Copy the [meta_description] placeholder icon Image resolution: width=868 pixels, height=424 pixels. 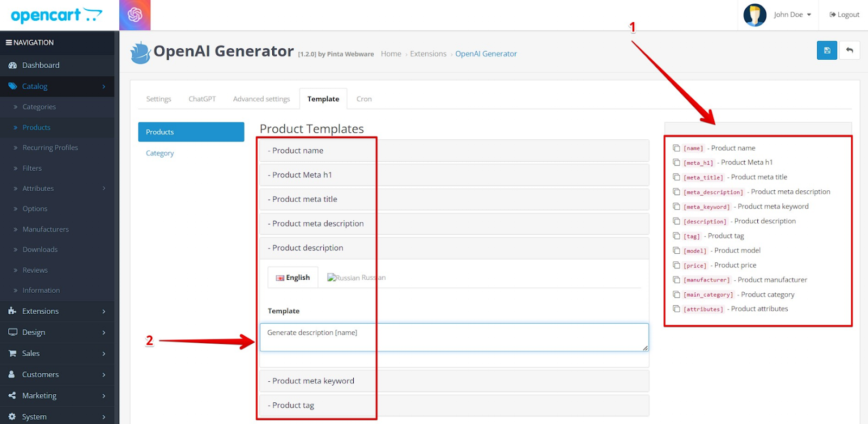(676, 191)
